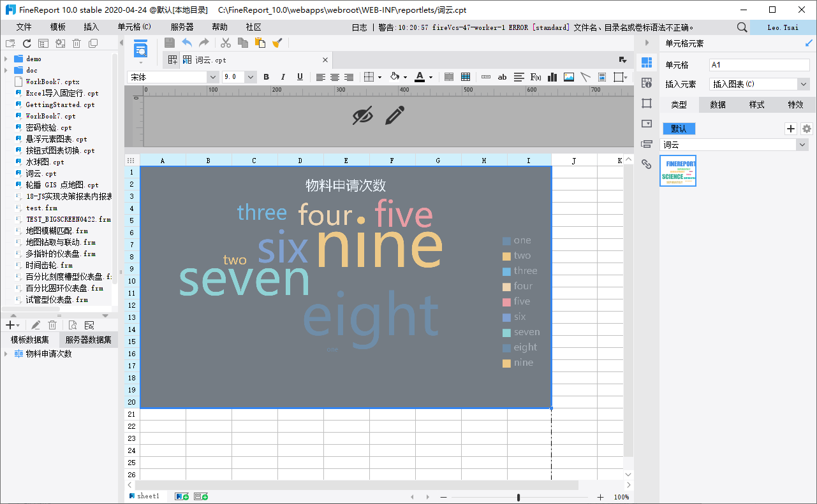This screenshot has width=817, height=504.
Task: Open the 服务器 menu
Action: (x=182, y=27)
